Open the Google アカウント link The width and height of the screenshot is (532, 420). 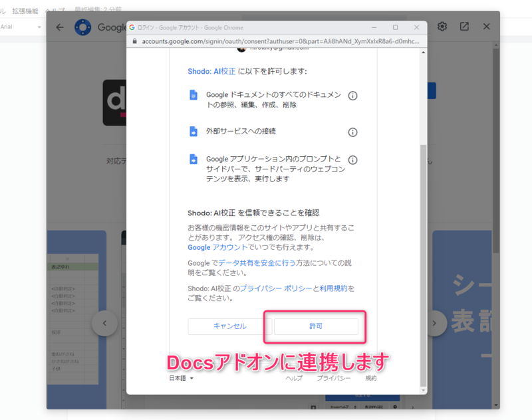coord(217,247)
